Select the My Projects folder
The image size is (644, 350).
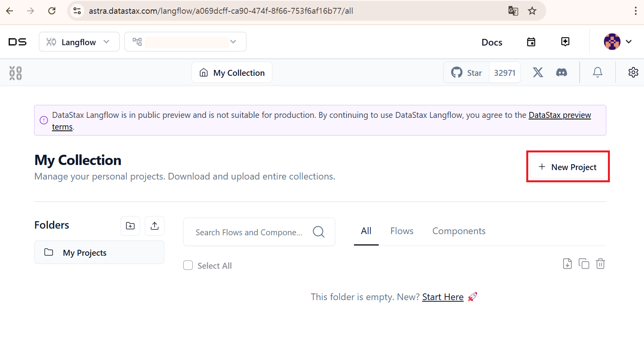[99, 252]
